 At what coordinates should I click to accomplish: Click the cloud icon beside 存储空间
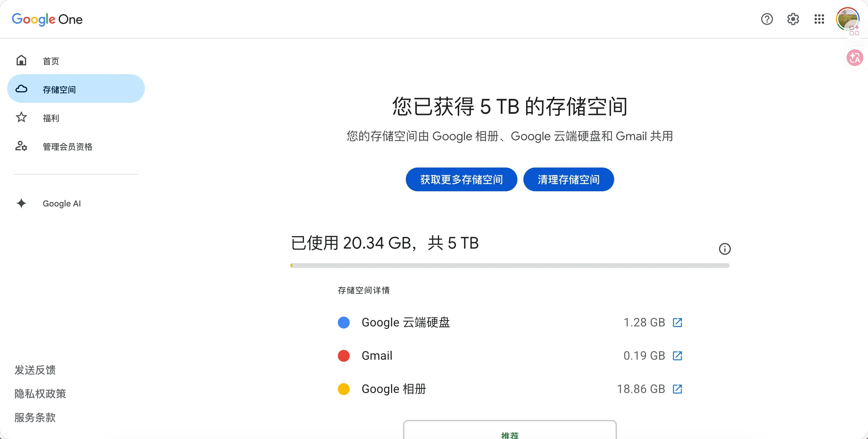21,89
